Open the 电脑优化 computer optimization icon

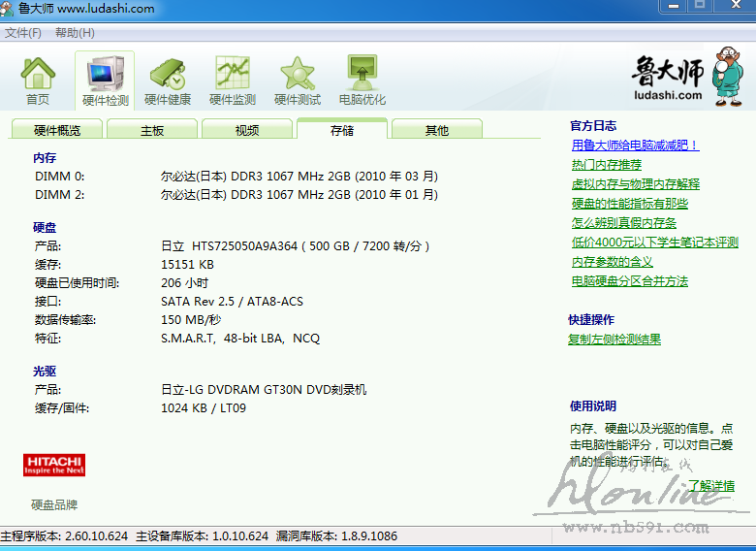362,80
